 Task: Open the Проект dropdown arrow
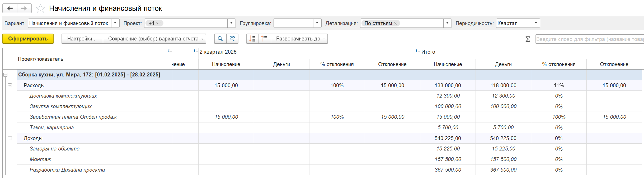[x=231, y=23]
